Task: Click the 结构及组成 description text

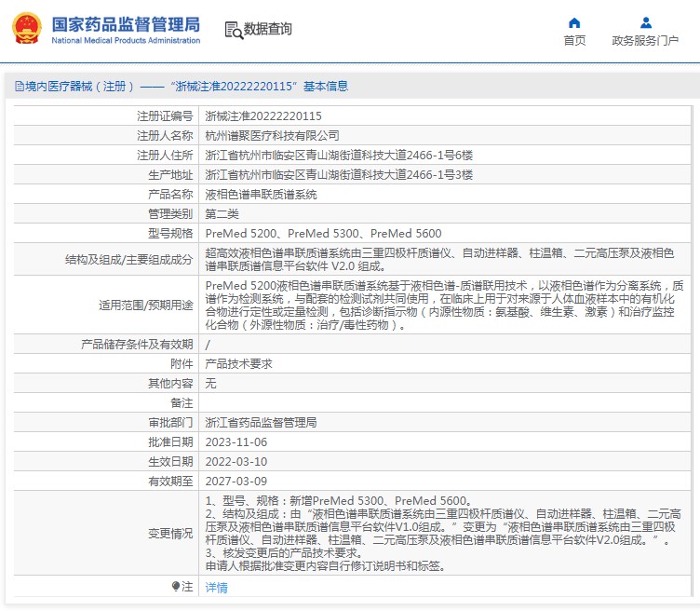Action: 439,260
